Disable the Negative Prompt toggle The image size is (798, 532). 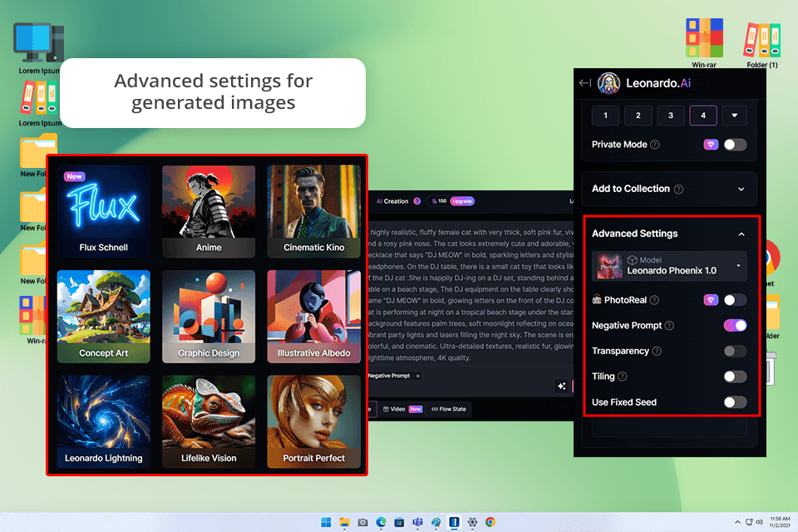tap(735, 325)
